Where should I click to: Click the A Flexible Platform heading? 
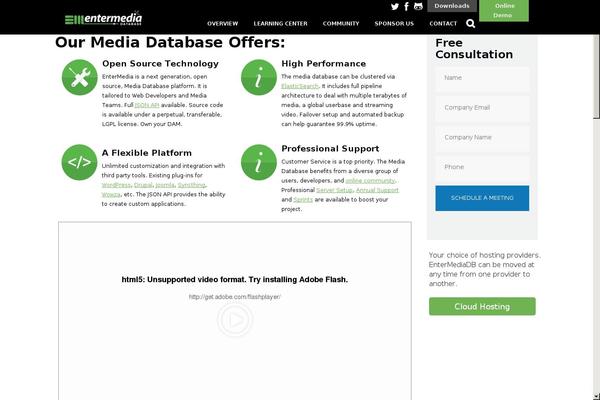pos(147,153)
